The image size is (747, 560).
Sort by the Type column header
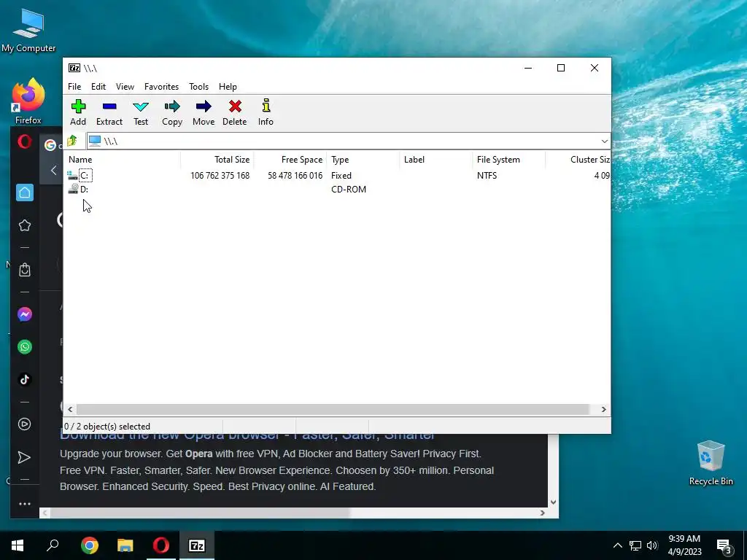[x=363, y=160]
